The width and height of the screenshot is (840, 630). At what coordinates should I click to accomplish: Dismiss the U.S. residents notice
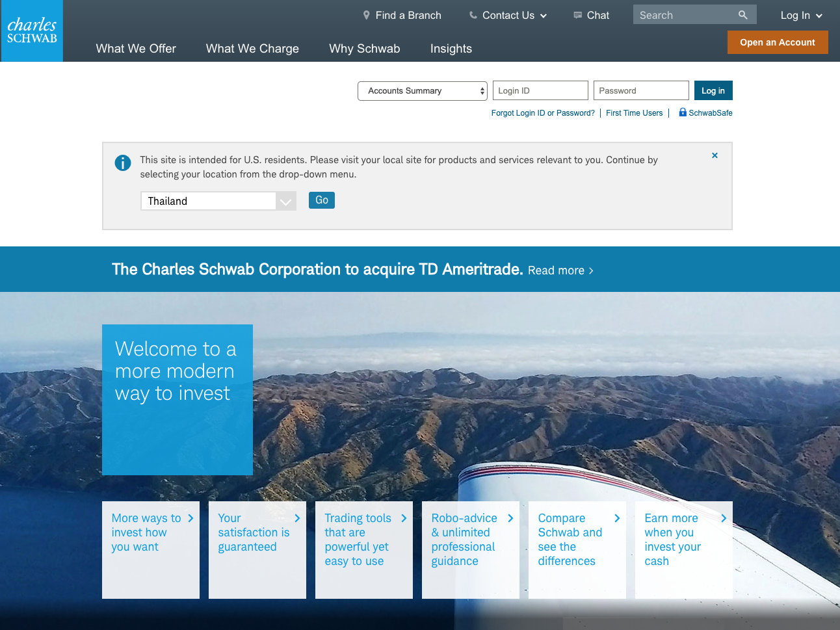point(715,155)
